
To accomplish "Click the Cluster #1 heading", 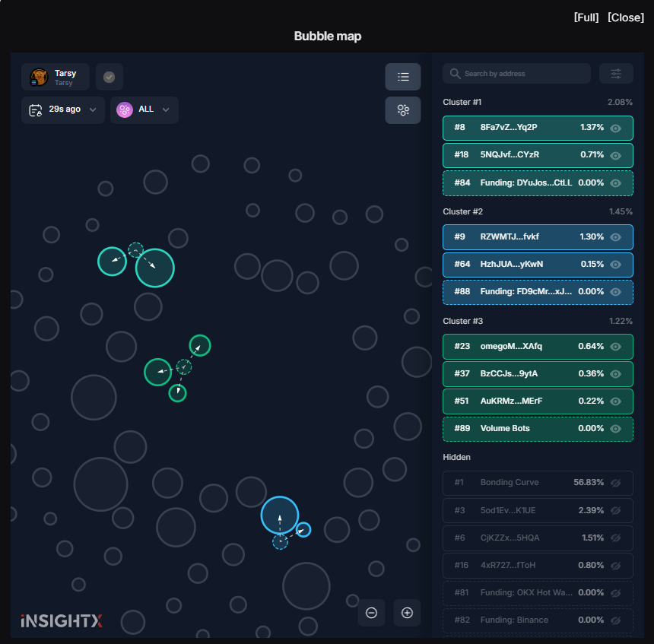I will (x=462, y=102).
